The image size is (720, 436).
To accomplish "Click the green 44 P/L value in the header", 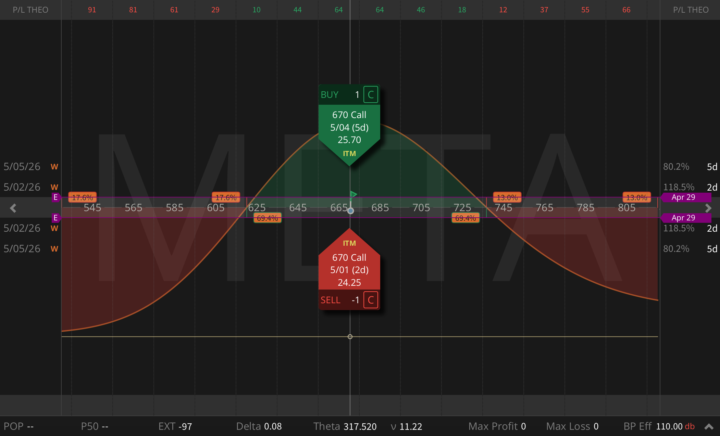I will [x=298, y=10].
